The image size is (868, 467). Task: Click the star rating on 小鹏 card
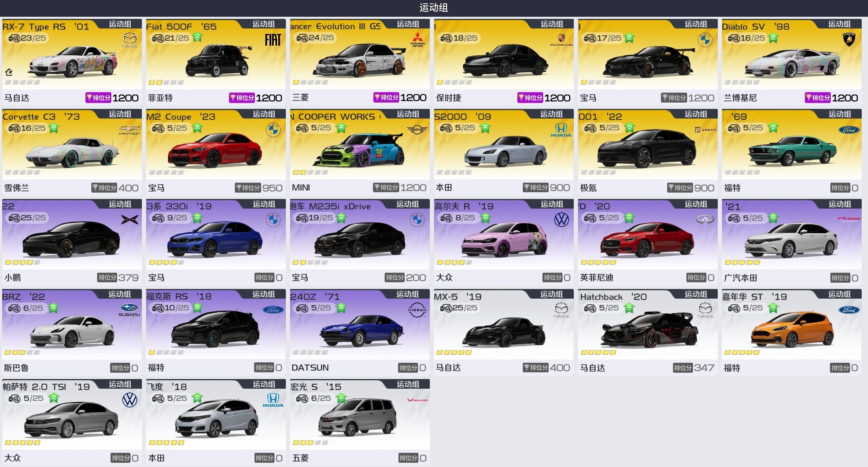(x=23, y=262)
